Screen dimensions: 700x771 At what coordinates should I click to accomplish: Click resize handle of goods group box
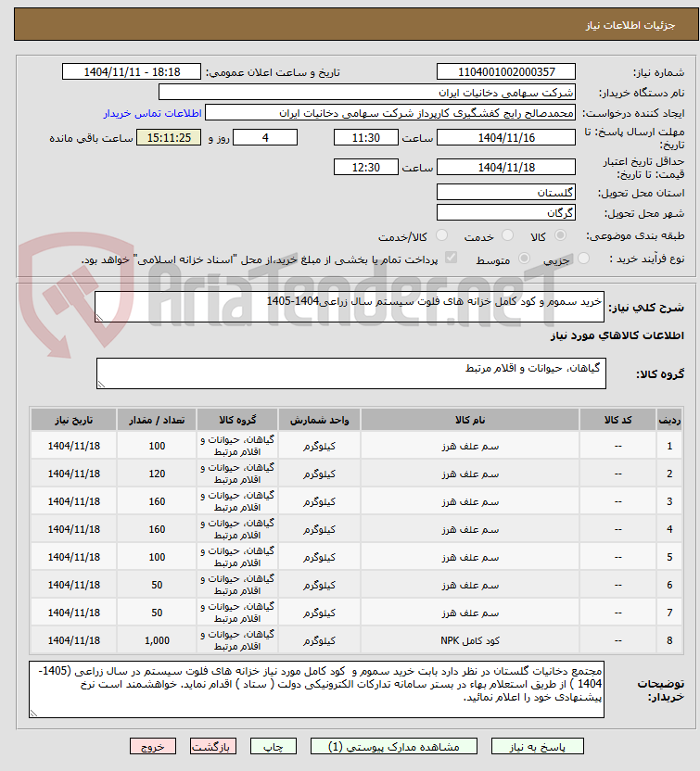(101, 384)
